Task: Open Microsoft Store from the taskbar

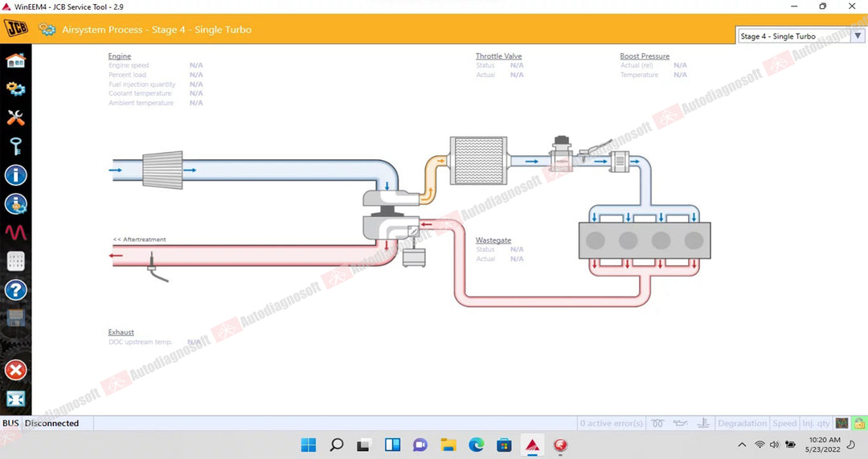Action: 504,445
